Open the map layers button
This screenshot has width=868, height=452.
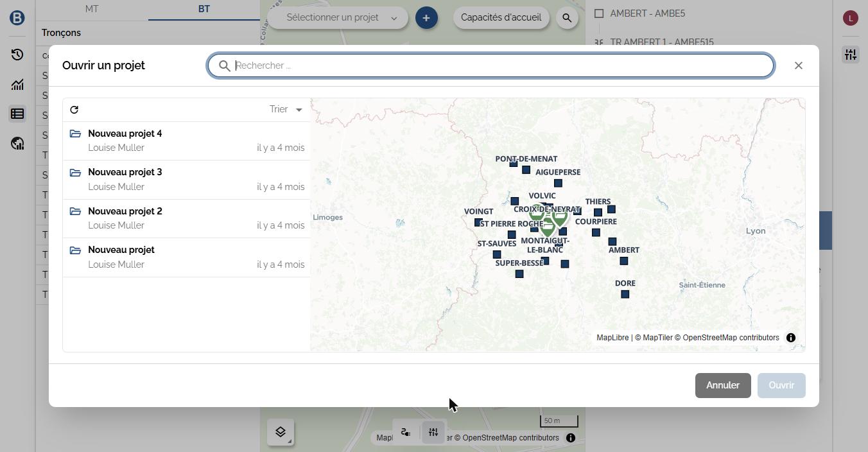pyautogui.click(x=281, y=432)
